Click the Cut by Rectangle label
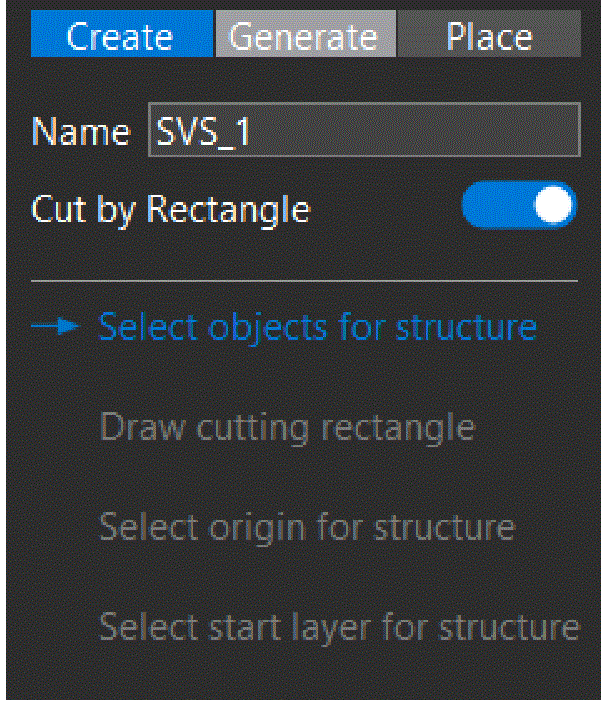 coord(171,209)
